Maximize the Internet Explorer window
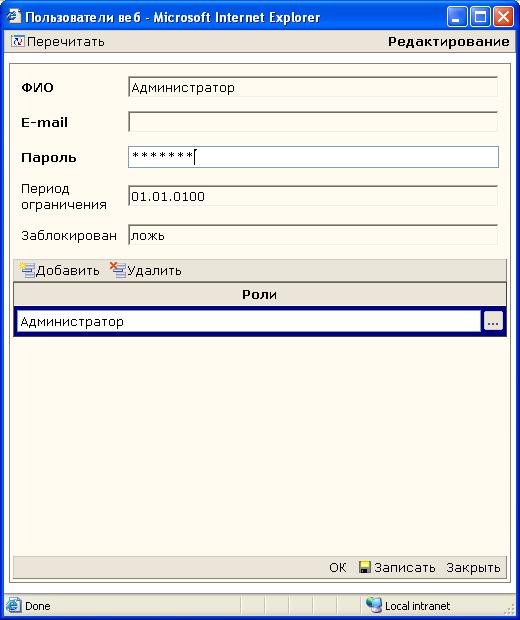The image size is (520, 620). pyautogui.click(x=480, y=17)
